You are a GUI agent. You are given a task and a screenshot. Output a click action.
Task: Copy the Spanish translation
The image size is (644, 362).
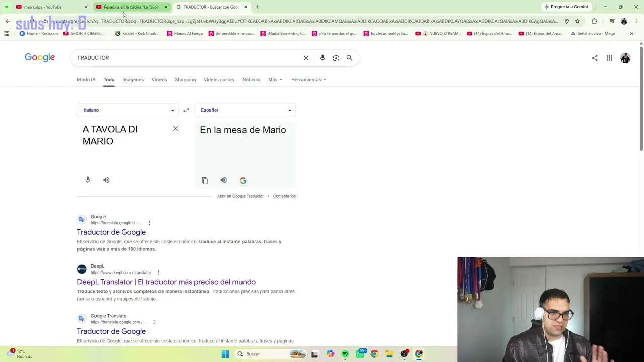[x=205, y=180]
